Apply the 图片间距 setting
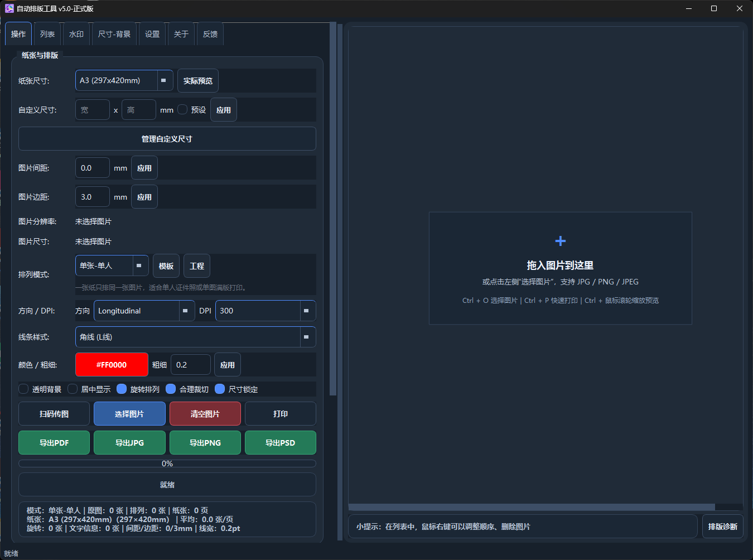The height and width of the screenshot is (560, 753). pos(144,168)
